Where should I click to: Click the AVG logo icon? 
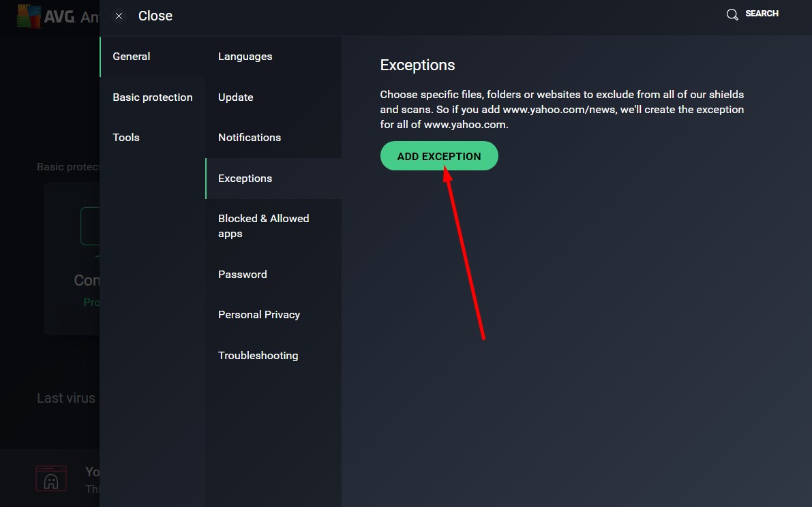point(29,16)
